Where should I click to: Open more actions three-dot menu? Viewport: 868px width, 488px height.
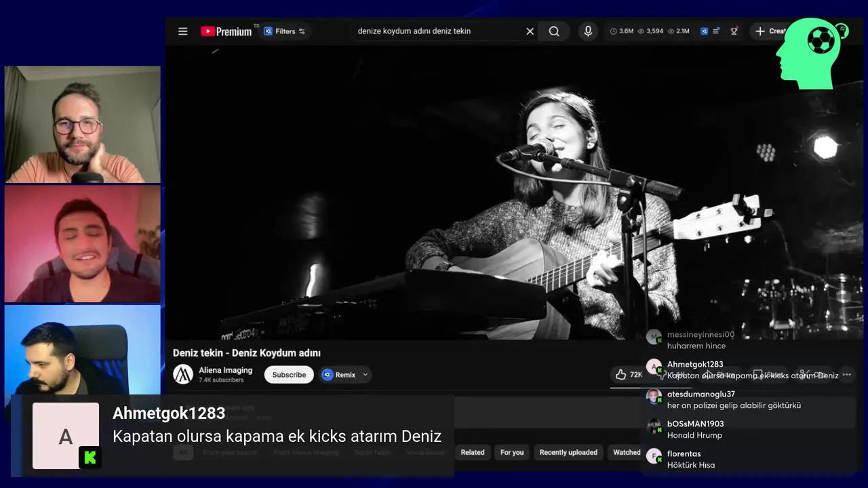click(846, 375)
